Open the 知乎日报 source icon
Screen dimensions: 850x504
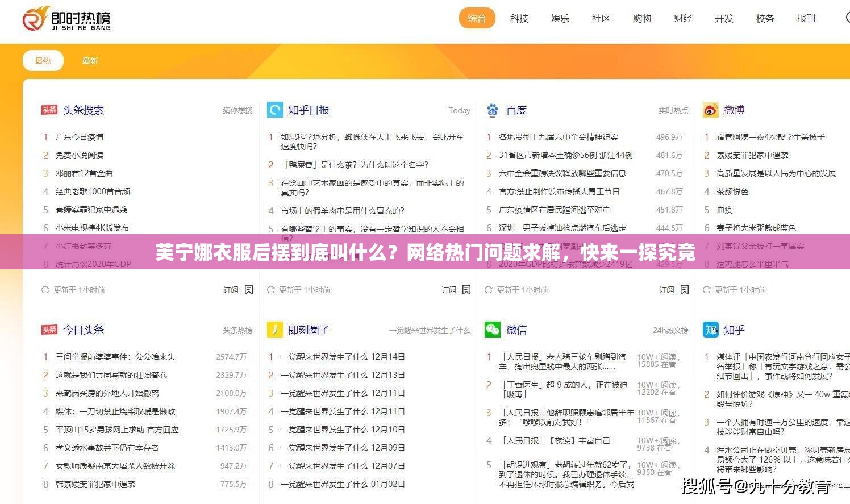[275, 110]
